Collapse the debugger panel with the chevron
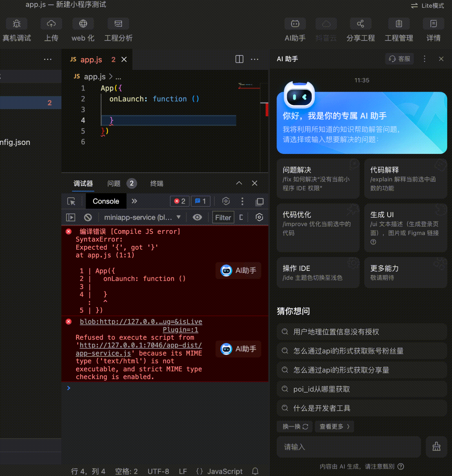 239,183
